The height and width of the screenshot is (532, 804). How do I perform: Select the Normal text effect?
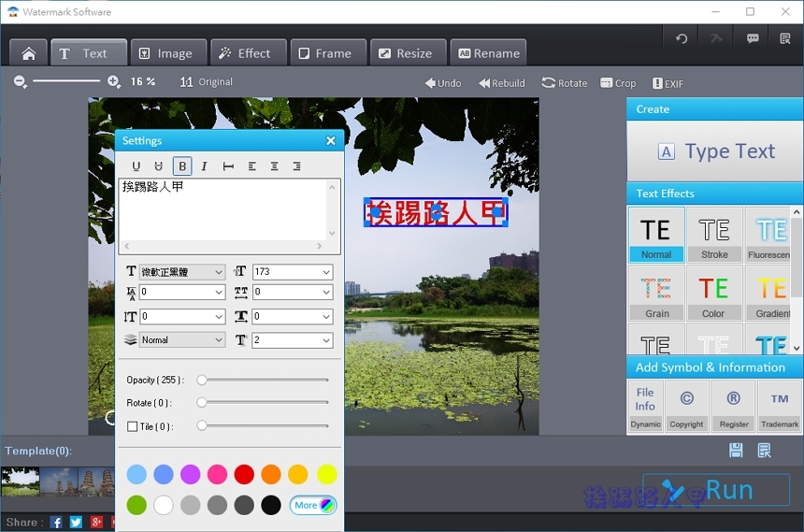point(656,235)
